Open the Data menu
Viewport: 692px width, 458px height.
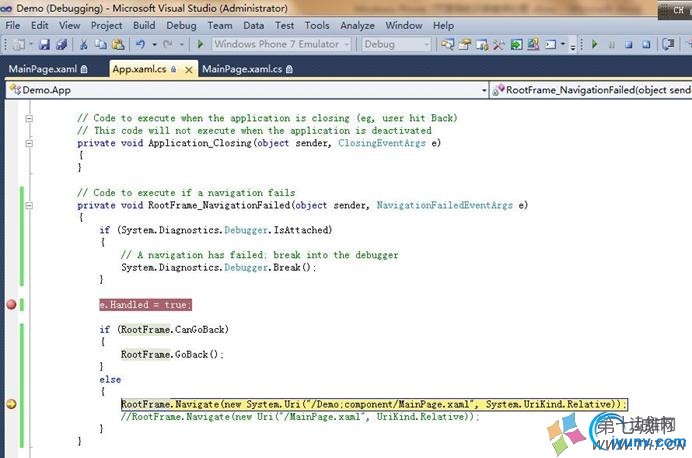point(254,26)
